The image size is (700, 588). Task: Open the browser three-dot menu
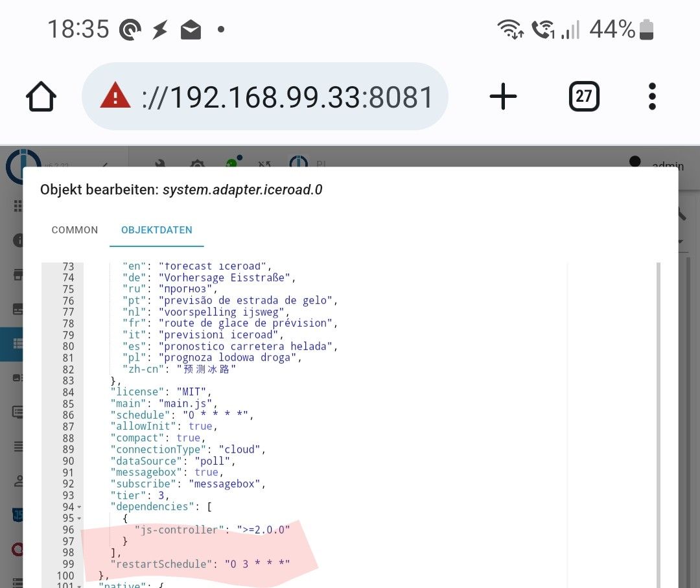652,97
